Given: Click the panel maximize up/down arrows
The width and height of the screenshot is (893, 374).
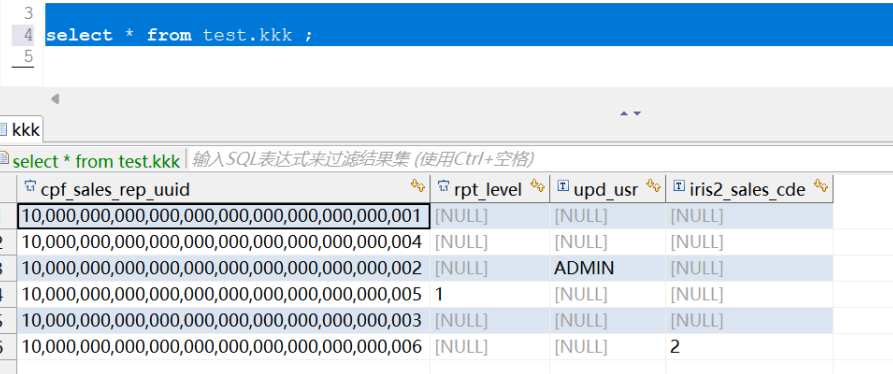Looking at the screenshot, I should (630, 113).
